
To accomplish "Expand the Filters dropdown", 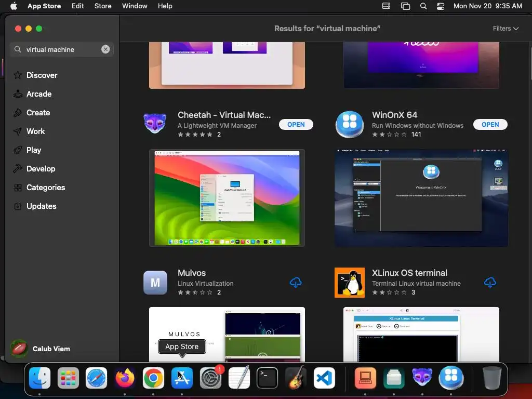I will (506, 29).
